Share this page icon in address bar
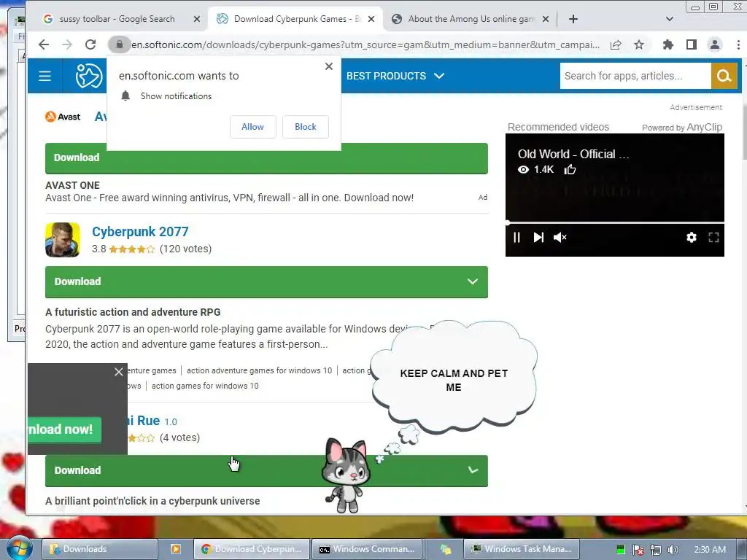 click(x=616, y=44)
